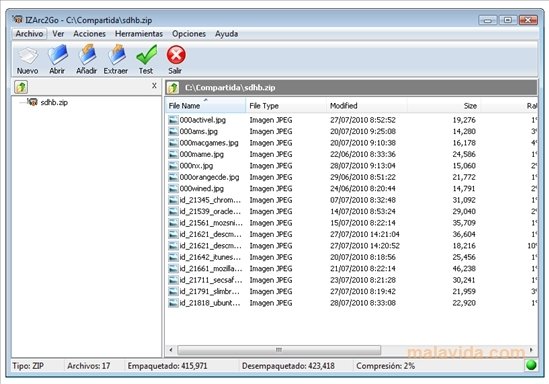Click the icon of id_21818_ubunt file
The image size is (549, 384).
[x=173, y=303]
